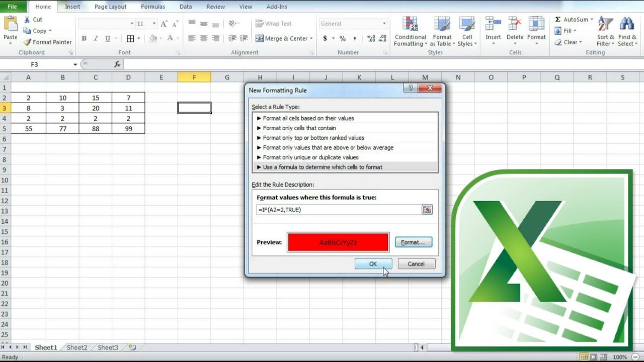
Task: Select the cell containing 77
Action: pos(62,129)
